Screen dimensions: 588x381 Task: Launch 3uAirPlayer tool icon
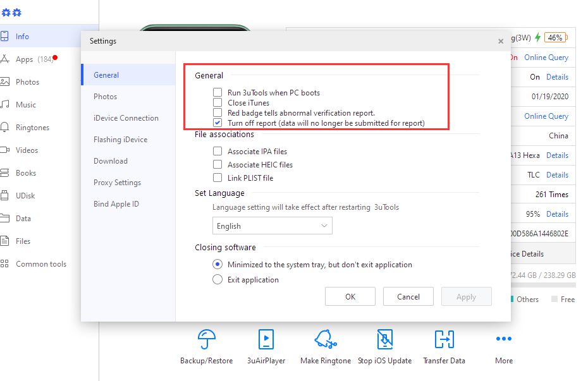click(266, 339)
